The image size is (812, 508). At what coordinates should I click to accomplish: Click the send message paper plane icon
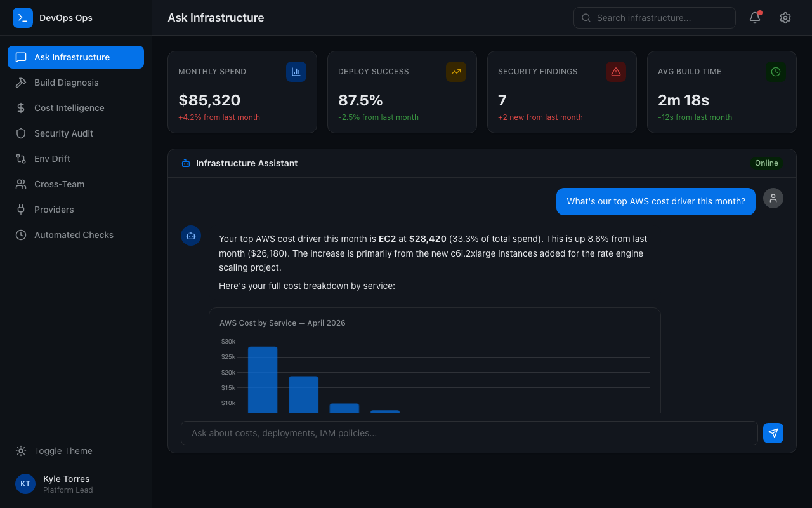[773, 432]
